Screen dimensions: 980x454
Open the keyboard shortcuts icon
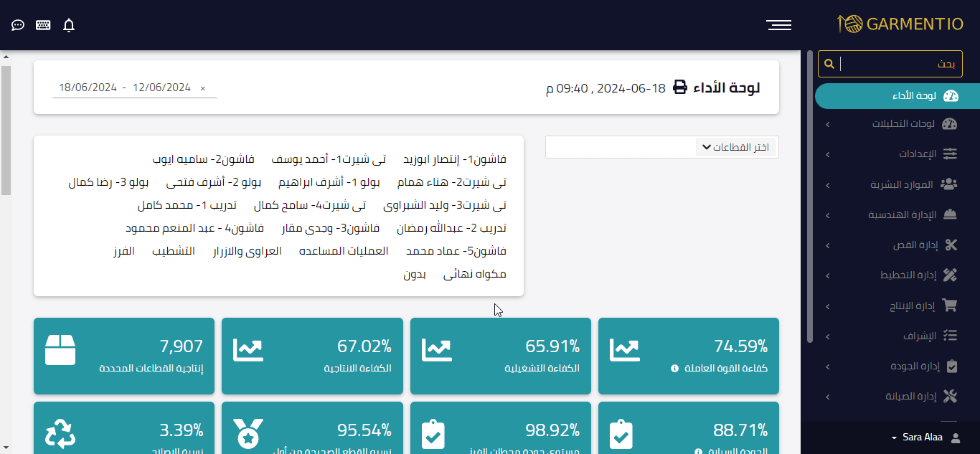[43, 25]
